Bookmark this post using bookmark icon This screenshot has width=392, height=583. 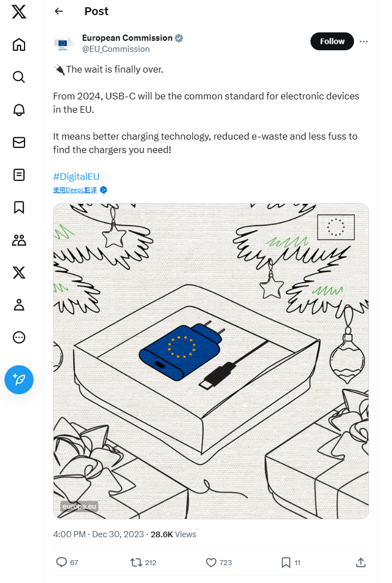286,562
